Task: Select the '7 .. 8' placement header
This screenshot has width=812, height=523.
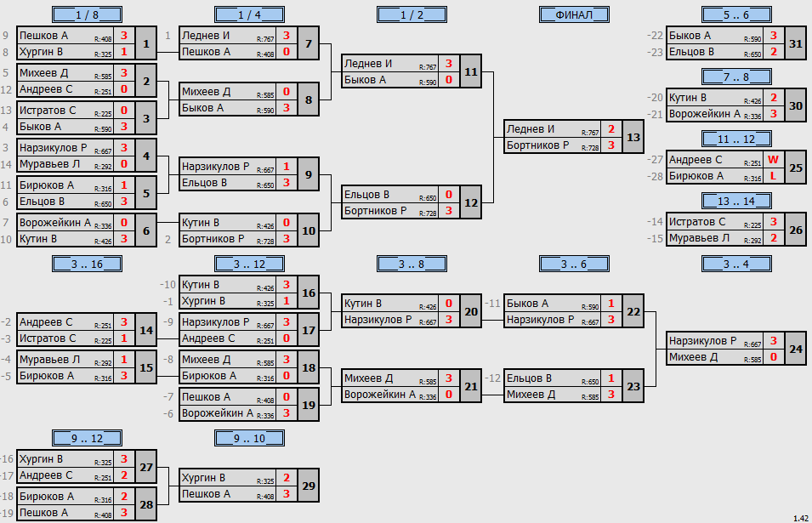Action: pyautogui.click(x=736, y=77)
